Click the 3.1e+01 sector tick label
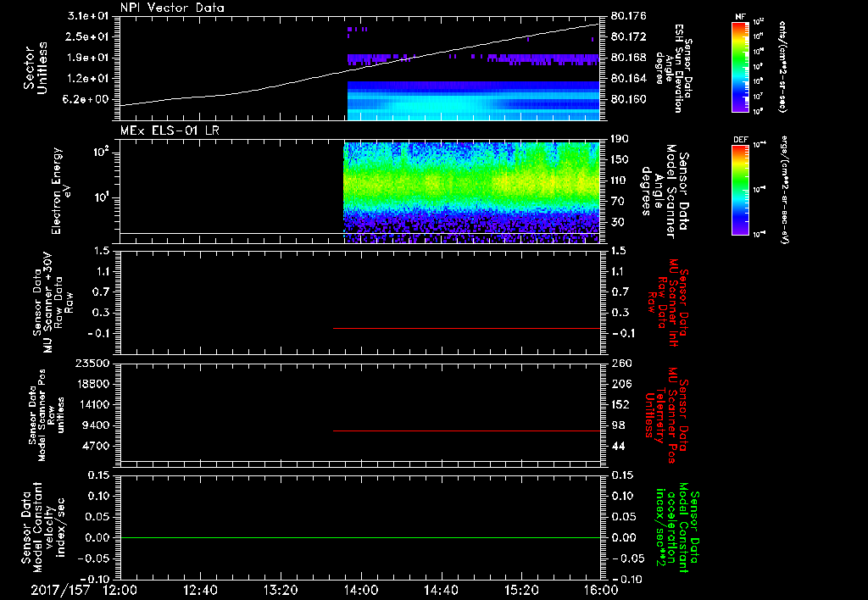This screenshot has width=868, height=600. 88,15
